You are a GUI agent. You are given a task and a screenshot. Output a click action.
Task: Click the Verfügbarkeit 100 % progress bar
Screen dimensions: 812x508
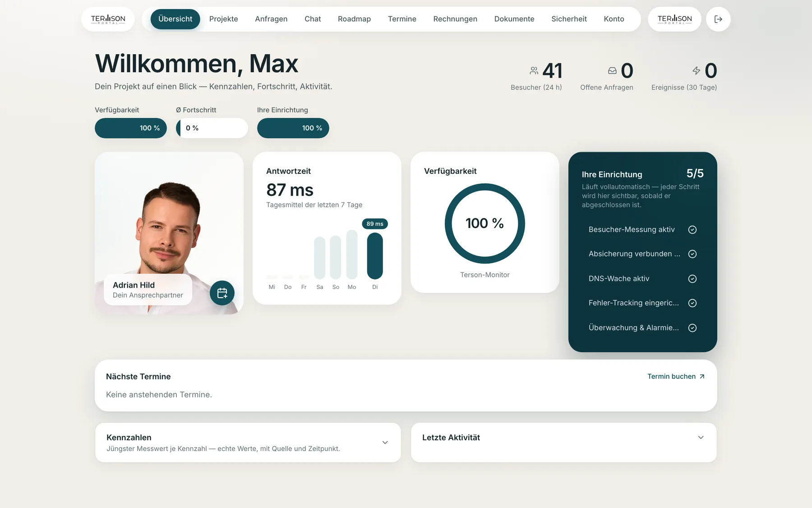click(x=131, y=128)
